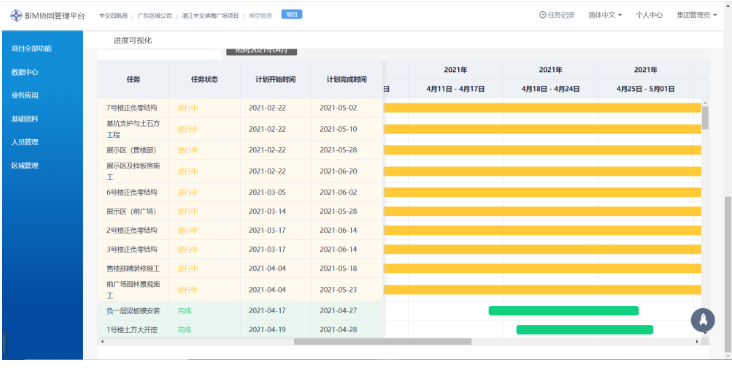Click the Gantt vertical scrollbar up arrow
Image resolution: width=732 pixels, height=368 pixels.
click(x=705, y=103)
